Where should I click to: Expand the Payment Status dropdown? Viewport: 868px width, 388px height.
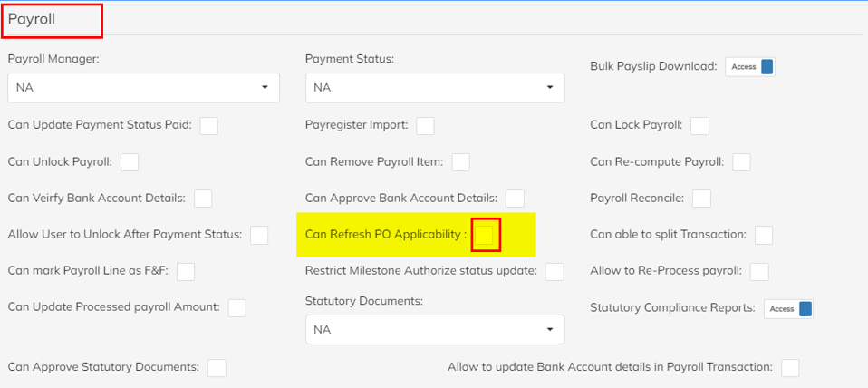pyautogui.click(x=435, y=87)
